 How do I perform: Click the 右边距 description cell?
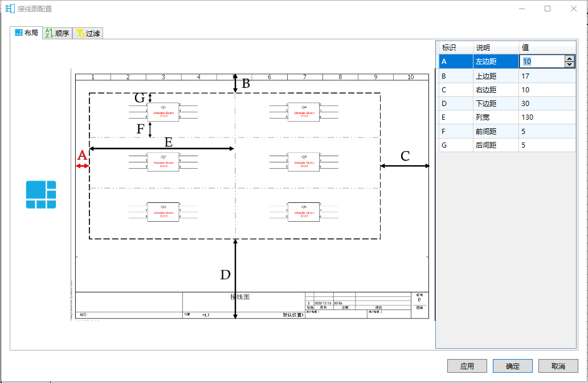tap(496, 90)
